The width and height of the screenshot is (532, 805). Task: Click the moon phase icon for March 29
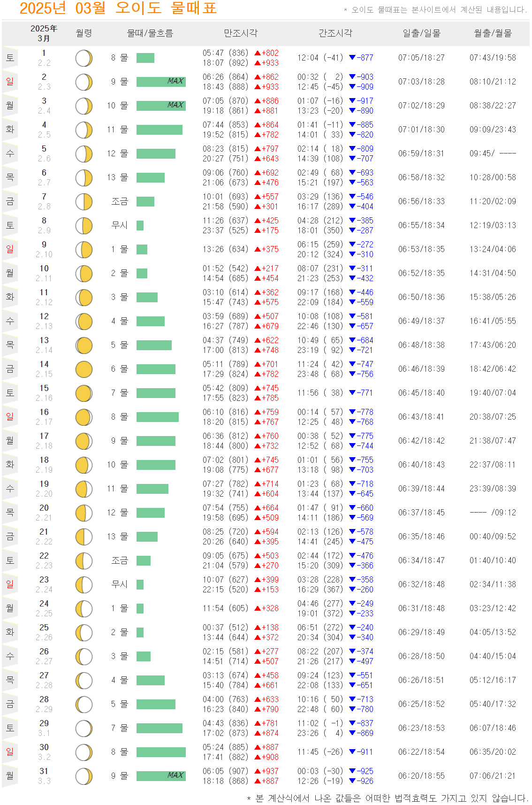pos(84,728)
